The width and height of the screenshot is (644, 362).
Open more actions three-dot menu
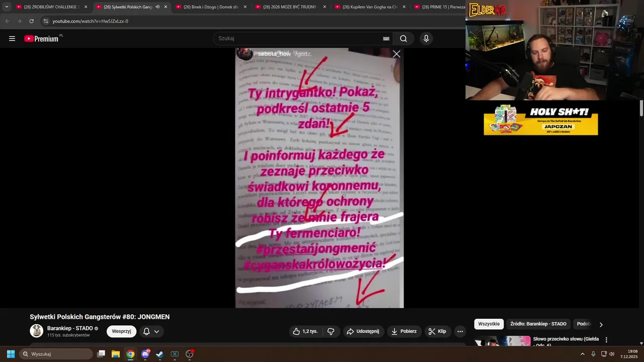click(x=460, y=331)
